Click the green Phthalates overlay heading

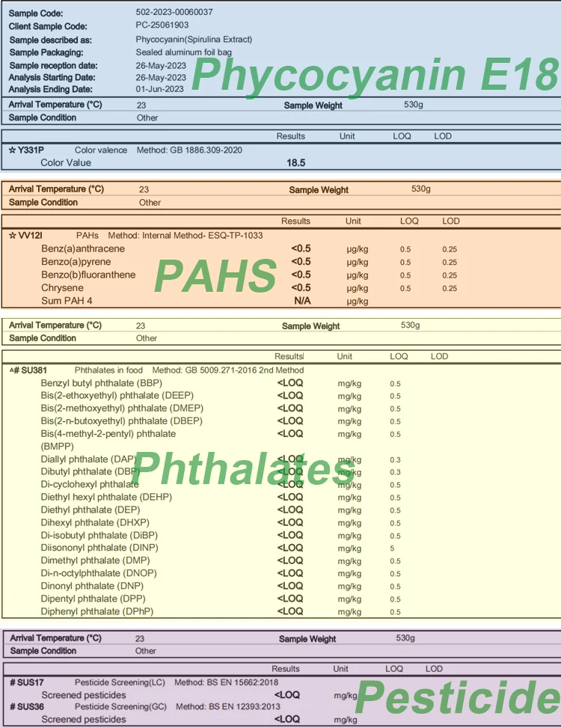245,469
